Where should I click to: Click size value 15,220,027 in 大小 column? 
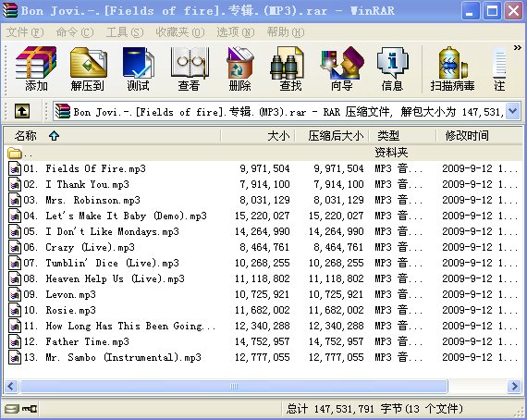263,216
